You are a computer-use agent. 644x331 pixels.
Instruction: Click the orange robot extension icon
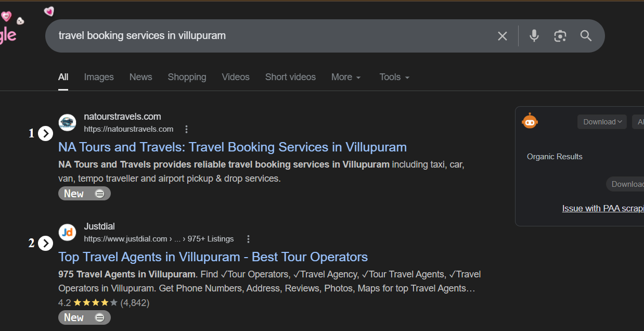pyautogui.click(x=530, y=121)
